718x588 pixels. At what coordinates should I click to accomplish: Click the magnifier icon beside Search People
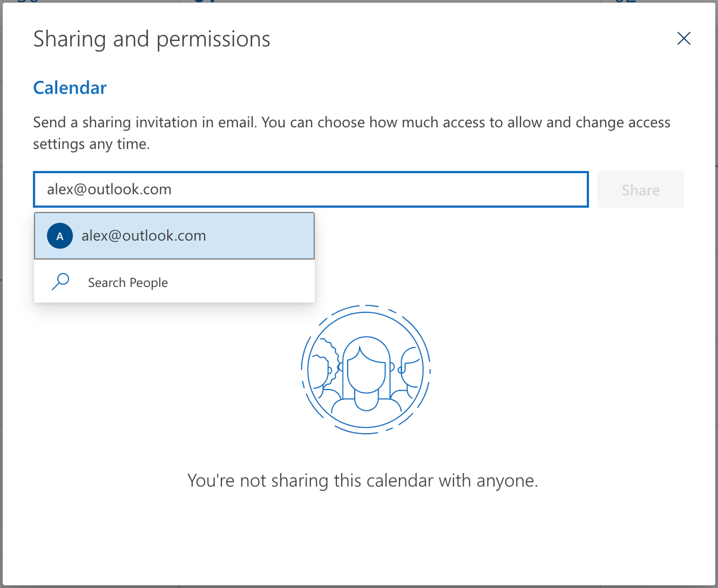tap(61, 281)
